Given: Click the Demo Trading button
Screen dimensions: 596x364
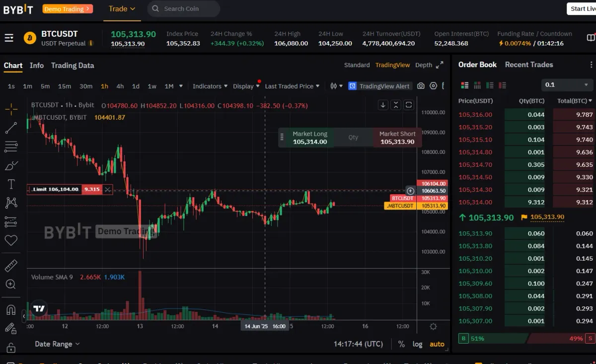Looking at the screenshot, I should pos(68,8).
